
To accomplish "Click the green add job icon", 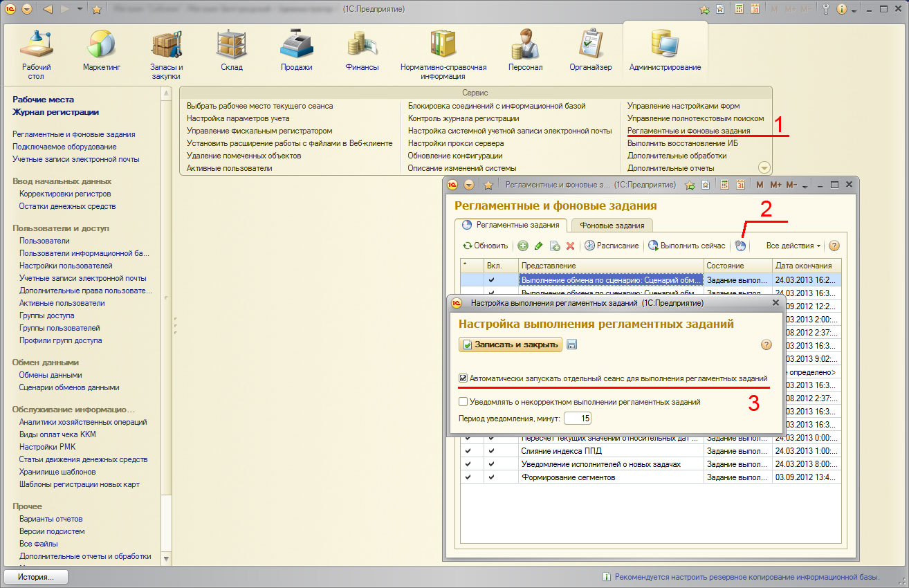I will pyautogui.click(x=523, y=246).
